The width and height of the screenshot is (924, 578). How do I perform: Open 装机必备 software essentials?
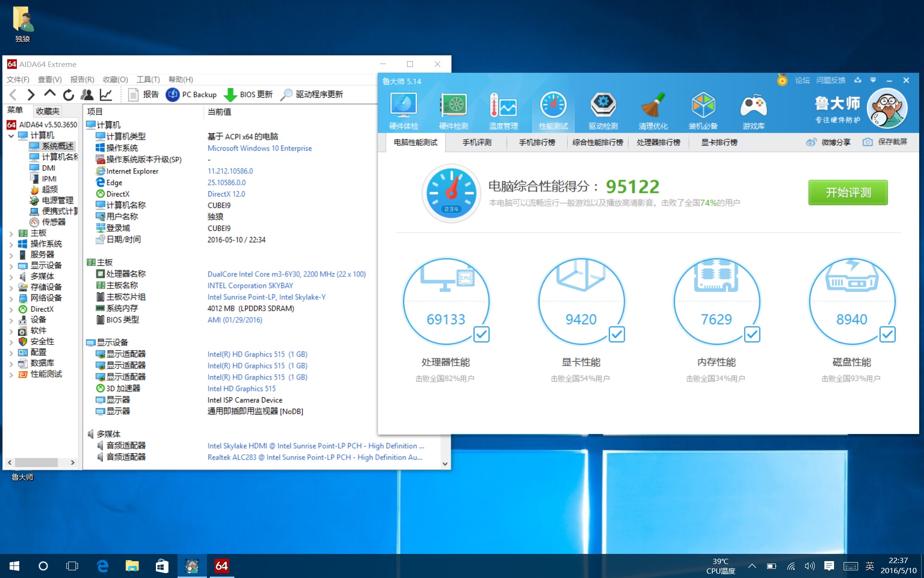703,110
